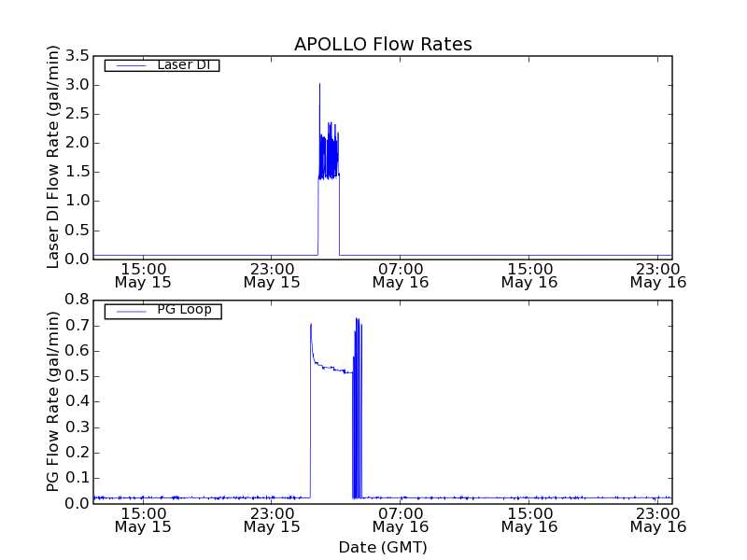This screenshot has width=747, height=560.
Task: Click the "Date (GMT)" x-axis label
Action: coord(383,547)
